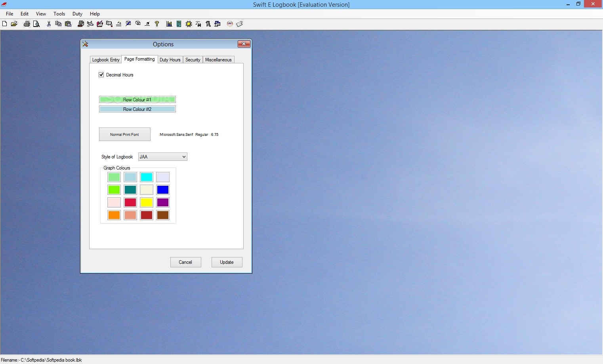Pick the cyan graph colour swatch
Image resolution: width=603 pixels, height=364 pixels.
[147, 177]
